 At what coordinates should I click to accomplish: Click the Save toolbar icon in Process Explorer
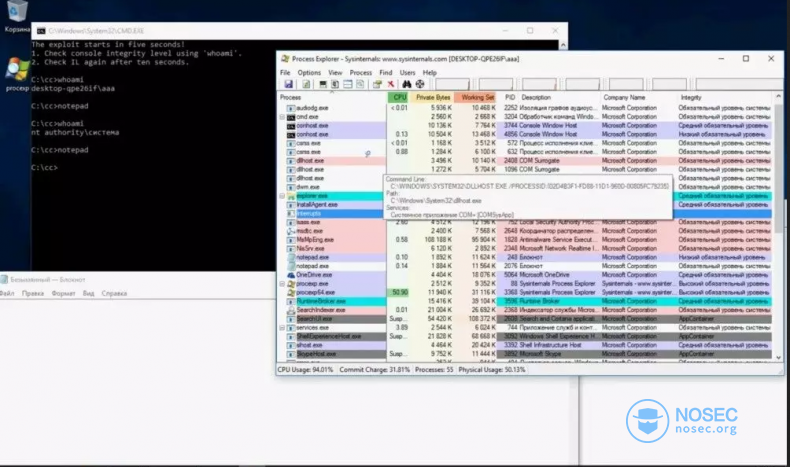tap(288, 84)
